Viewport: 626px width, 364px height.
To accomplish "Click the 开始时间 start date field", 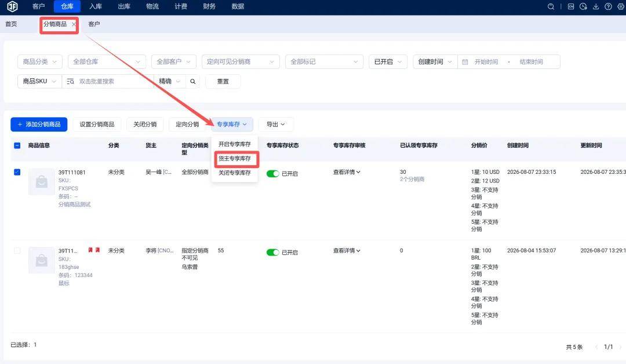I will click(x=486, y=62).
